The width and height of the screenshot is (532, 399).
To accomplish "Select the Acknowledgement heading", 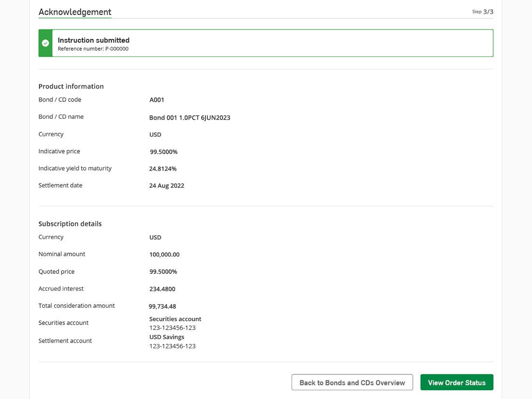I will click(75, 12).
